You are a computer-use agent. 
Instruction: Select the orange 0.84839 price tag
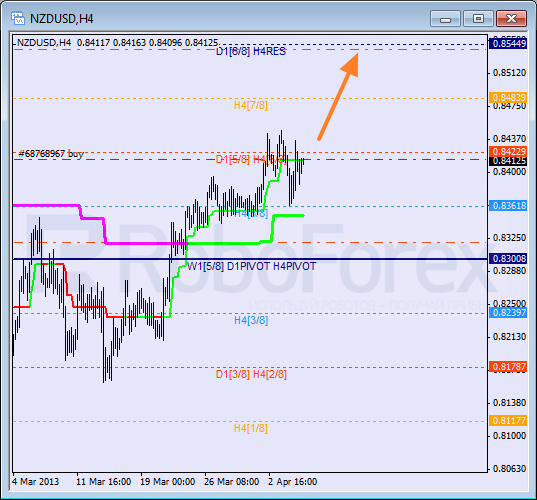click(x=508, y=98)
